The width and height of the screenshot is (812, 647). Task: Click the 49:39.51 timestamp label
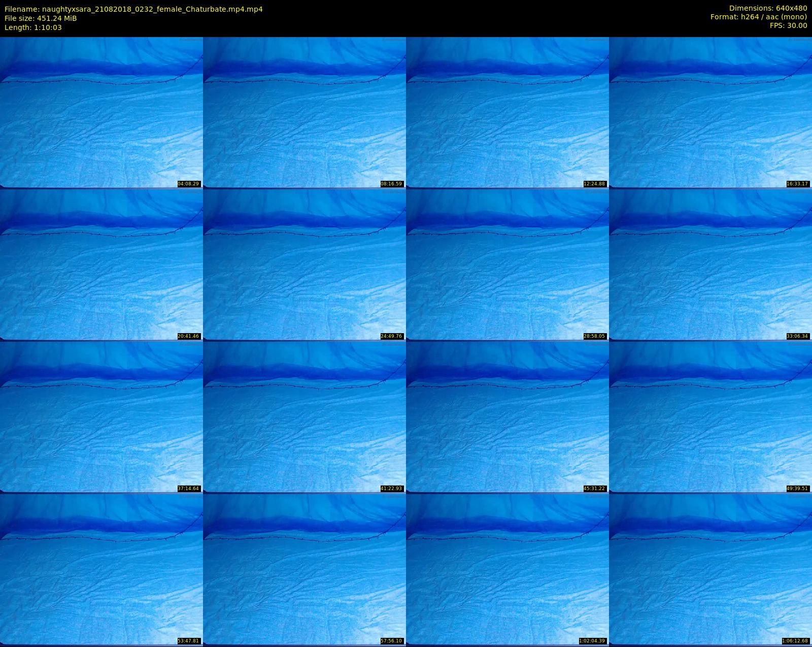click(797, 489)
